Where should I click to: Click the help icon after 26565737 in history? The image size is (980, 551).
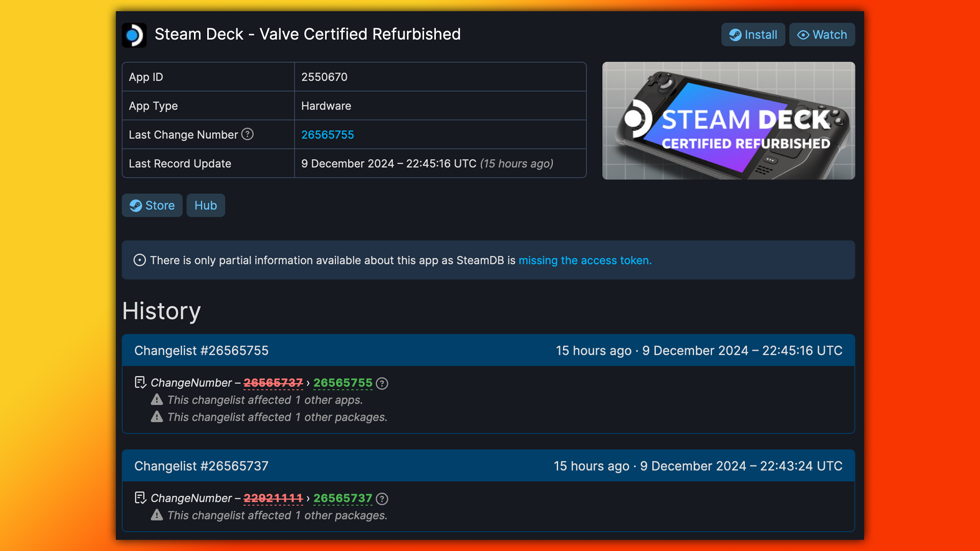click(x=382, y=498)
